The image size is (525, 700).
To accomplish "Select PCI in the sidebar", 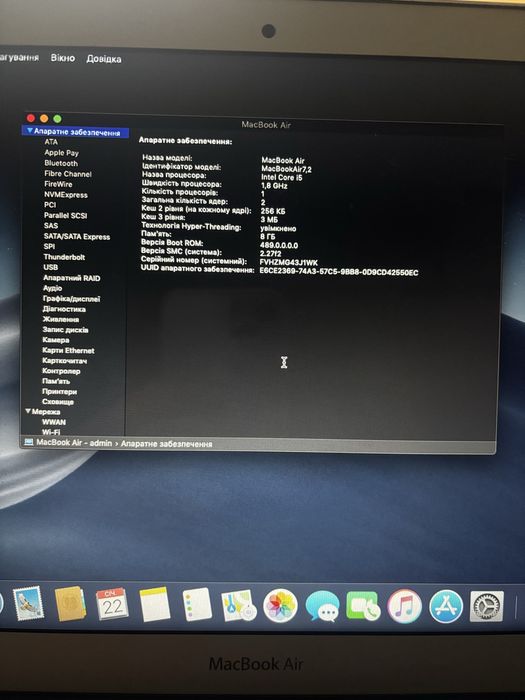I will tap(50, 205).
